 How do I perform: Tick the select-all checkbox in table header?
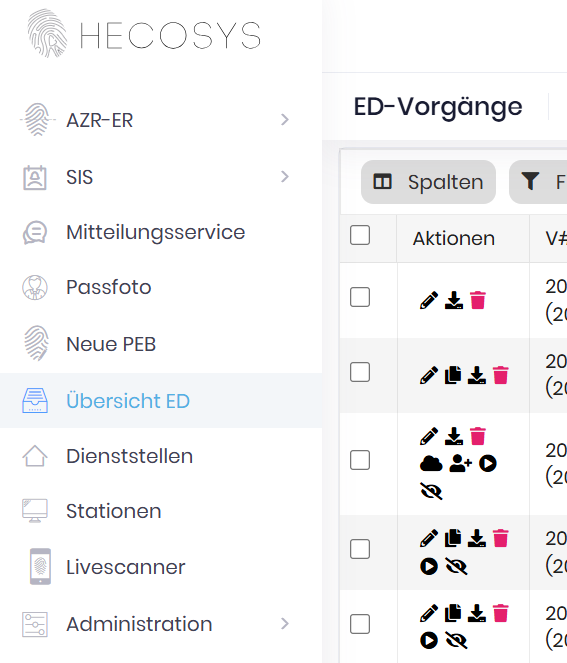click(360, 235)
